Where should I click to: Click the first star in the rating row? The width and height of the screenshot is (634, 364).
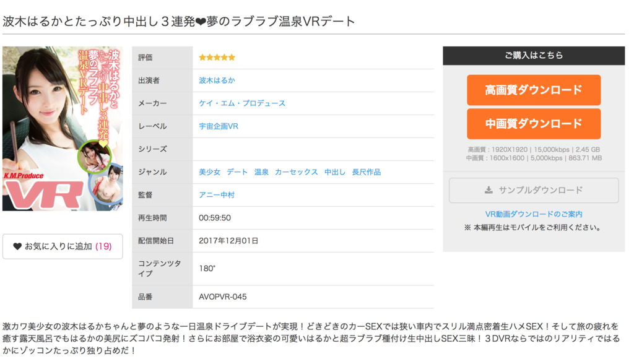(x=202, y=58)
